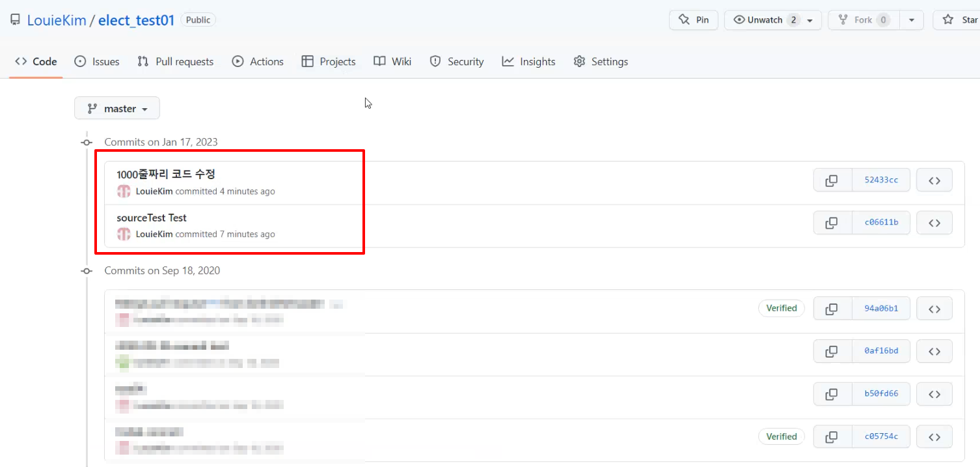Click LouieKim author on 4 minutes ago commit

coord(154,191)
